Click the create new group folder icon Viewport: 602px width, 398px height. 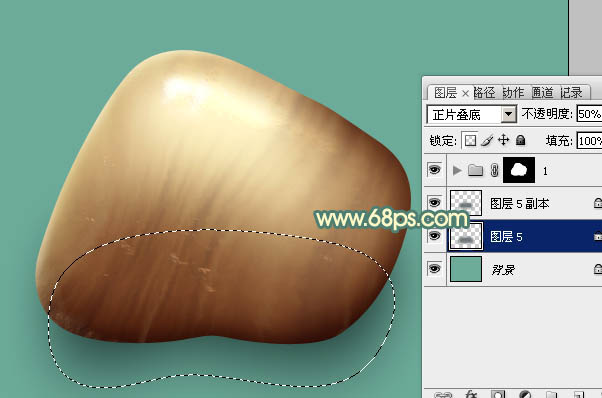pos(551,394)
